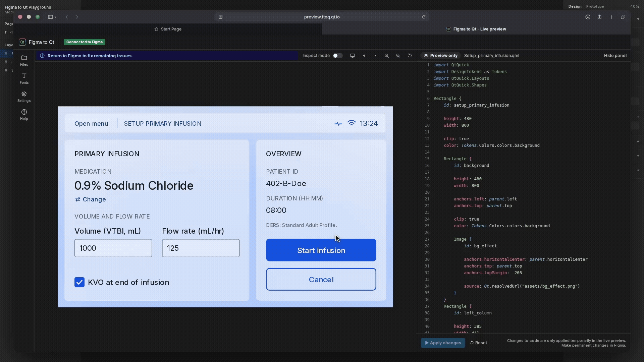Image resolution: width=644 pixels, height=362 pixels.
Task: Click the Cancel button
Action: (321, 279)
